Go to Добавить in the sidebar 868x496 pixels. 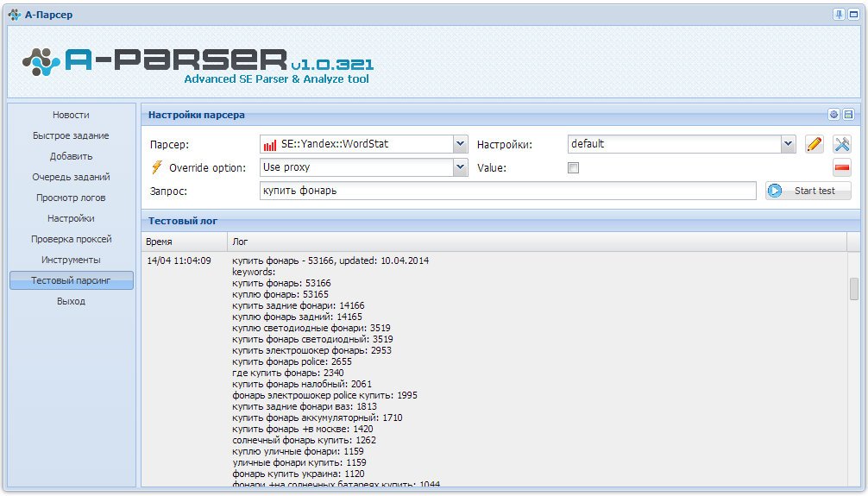click(71, 156)
